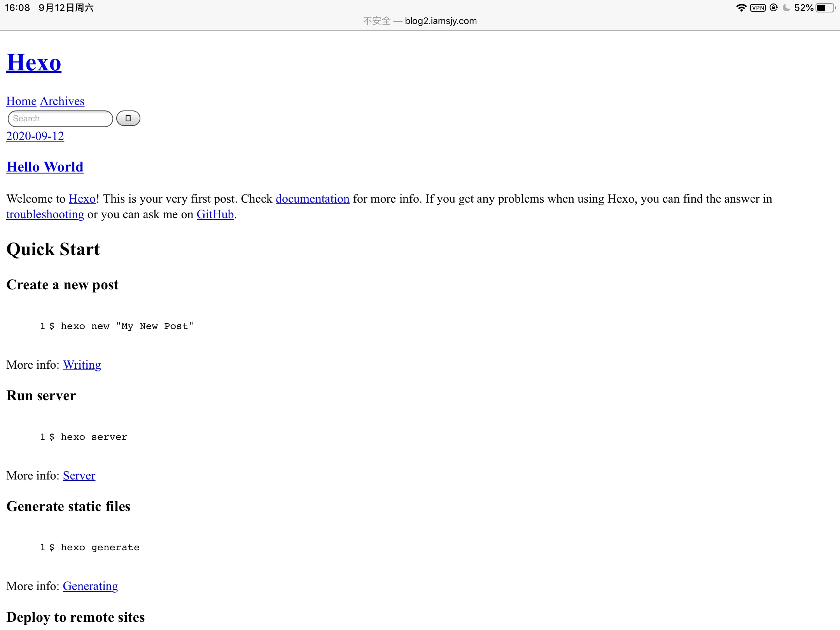Focus the Search input field
This screenshot has width=840, height=630.
click(x=60, y=119)
